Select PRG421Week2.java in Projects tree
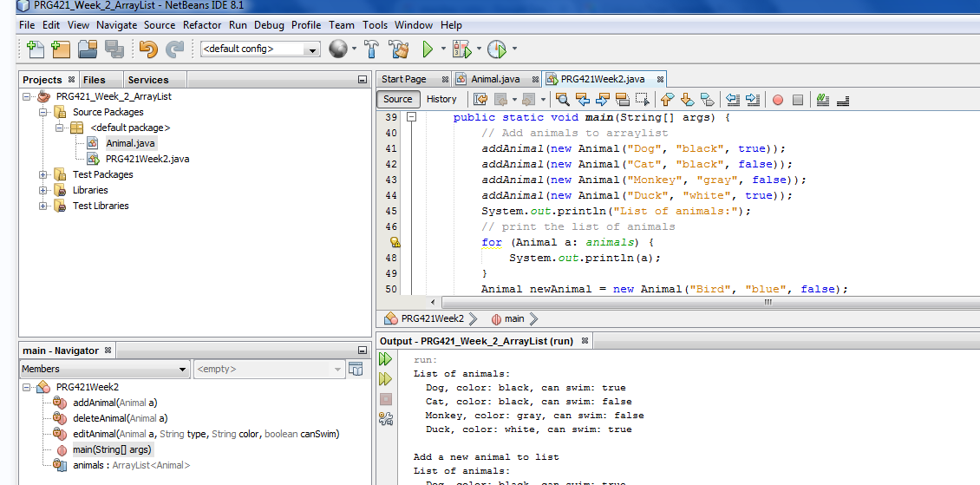980x485 pixels. pyautogui.click(x=147, y=160)
